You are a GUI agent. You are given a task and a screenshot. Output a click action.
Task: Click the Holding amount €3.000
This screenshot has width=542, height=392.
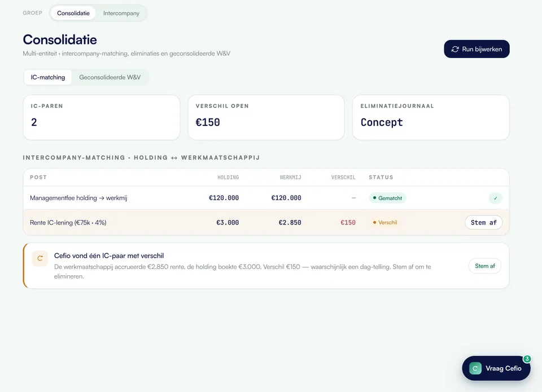pyautogui.click(x=228, y=222)
